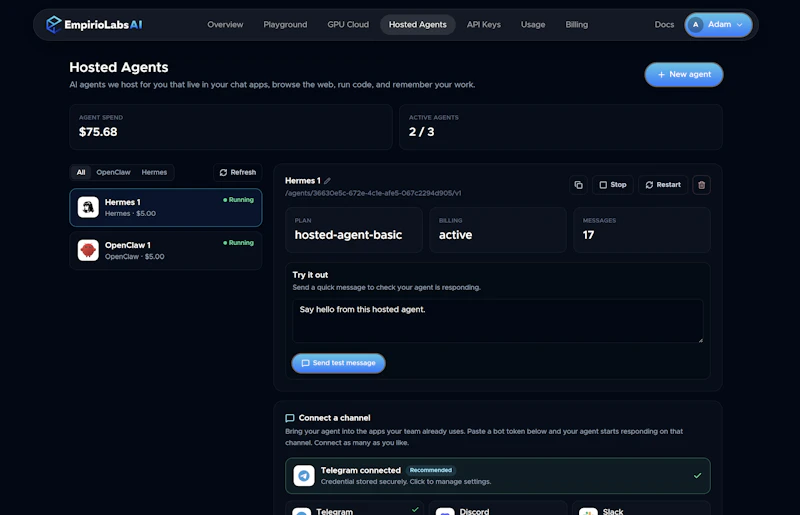This screenshot has width=800, height=515.
Task: Click the 2 / 3 active agents value
Action: click(x=421, y=132)
